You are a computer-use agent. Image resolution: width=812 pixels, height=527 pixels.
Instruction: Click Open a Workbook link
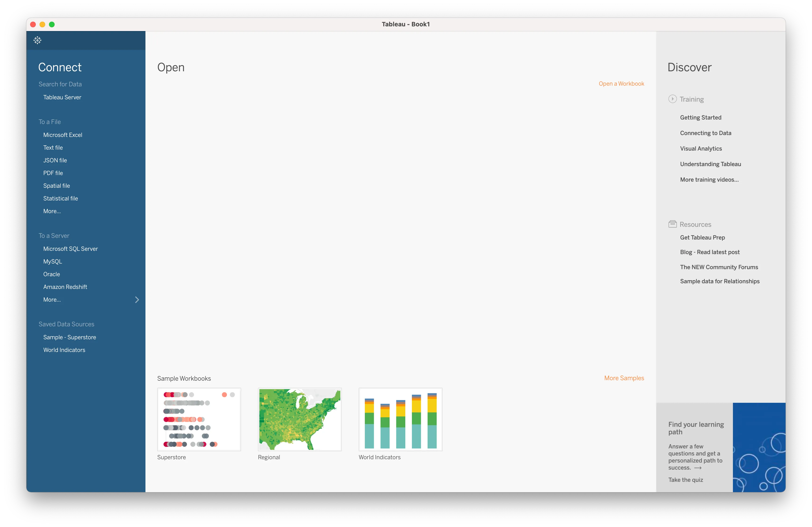click(621, 84)
